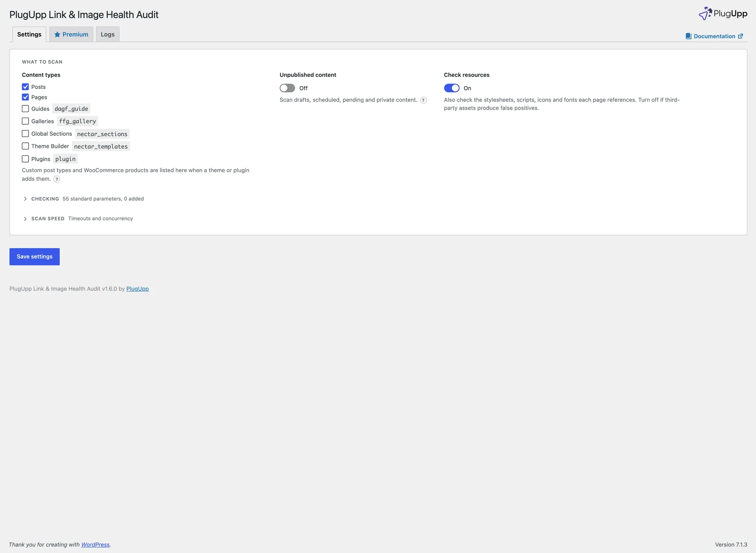Open help tooltip for Unpublished content
This screenshot has width=756, height=553.
pyautogui.click(x=423, y=100)
